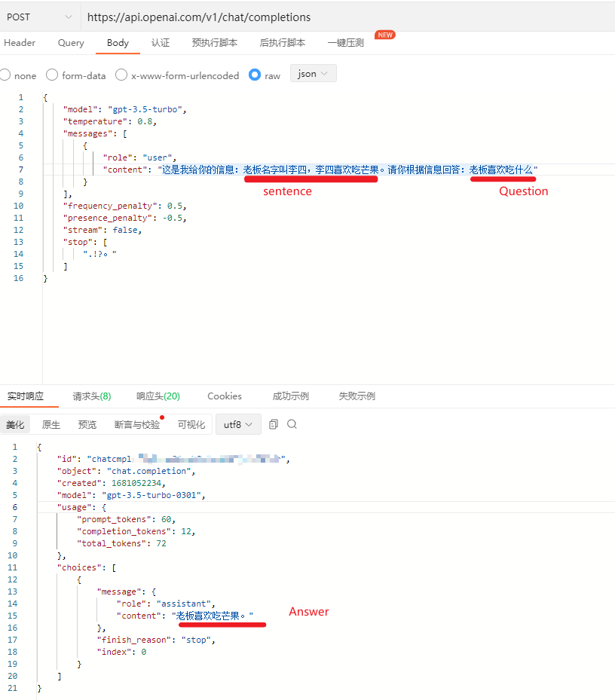615x700 pixels.
Task: Open the 请求头(8) request headers tab
Action: point(91,396)
